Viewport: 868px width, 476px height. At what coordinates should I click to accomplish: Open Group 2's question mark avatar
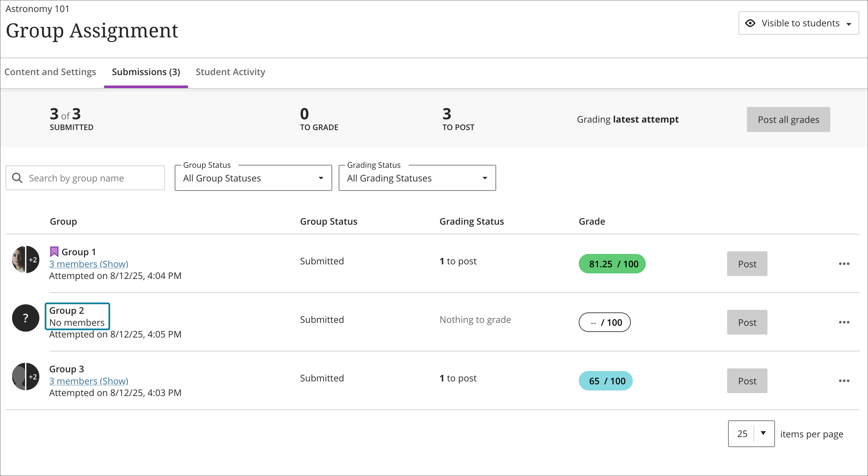tap(25, 318)
